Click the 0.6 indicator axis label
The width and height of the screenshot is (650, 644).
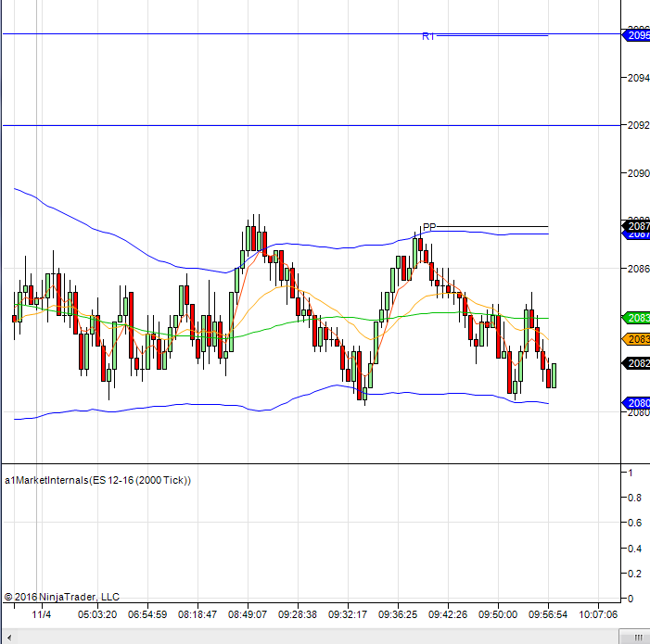pos(634,523)
